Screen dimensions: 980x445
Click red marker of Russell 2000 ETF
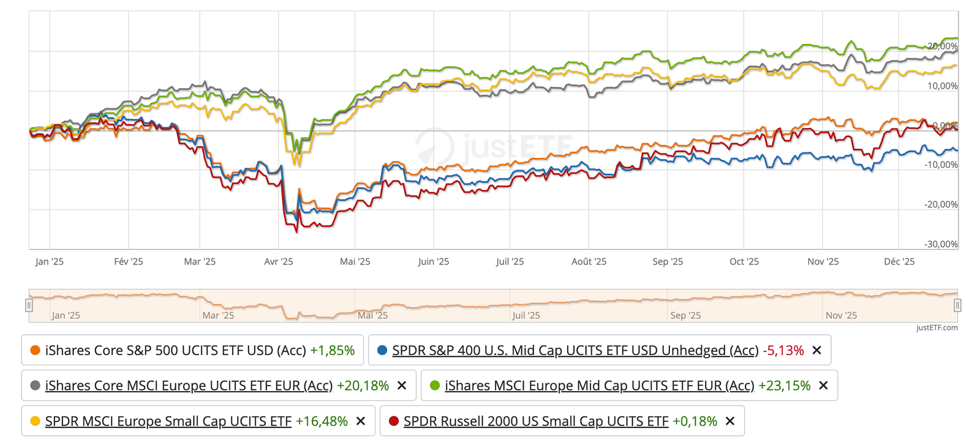click(x=394, y=421)
